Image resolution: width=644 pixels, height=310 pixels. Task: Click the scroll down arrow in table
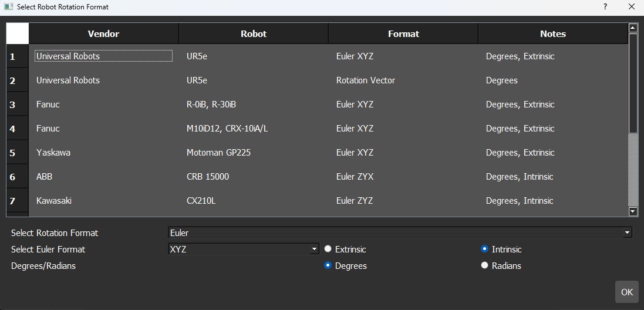click(633, 212)
